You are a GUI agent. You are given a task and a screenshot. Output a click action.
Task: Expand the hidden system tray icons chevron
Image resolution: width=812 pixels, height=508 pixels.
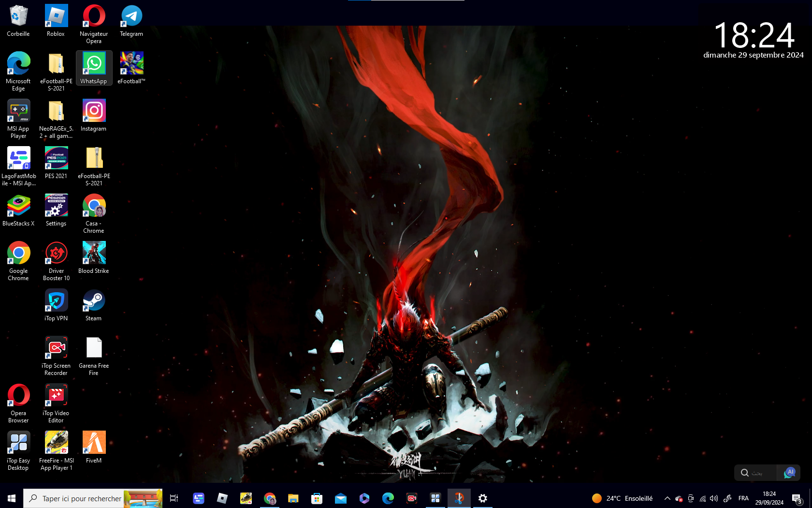[x=667, y=498]
